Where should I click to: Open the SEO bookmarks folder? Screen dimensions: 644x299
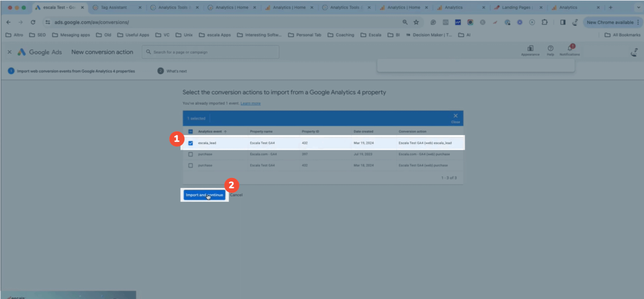pos(37,35)
